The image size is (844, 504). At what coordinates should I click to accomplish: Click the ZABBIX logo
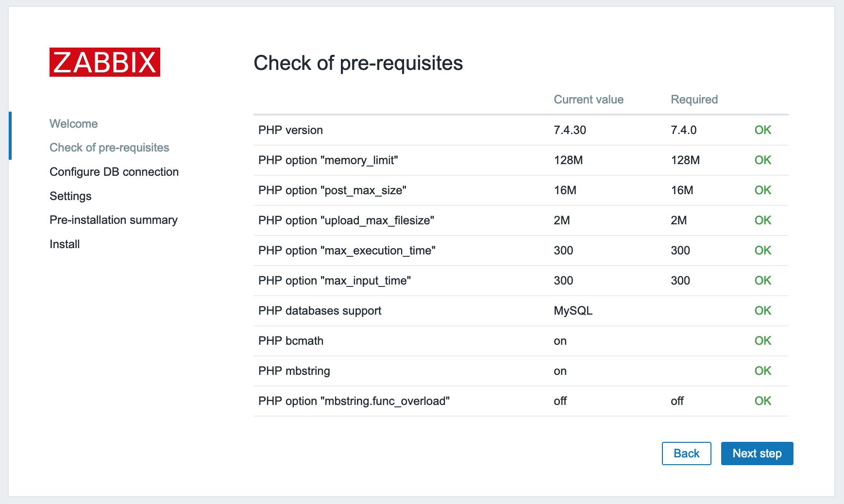pos(105,62)
